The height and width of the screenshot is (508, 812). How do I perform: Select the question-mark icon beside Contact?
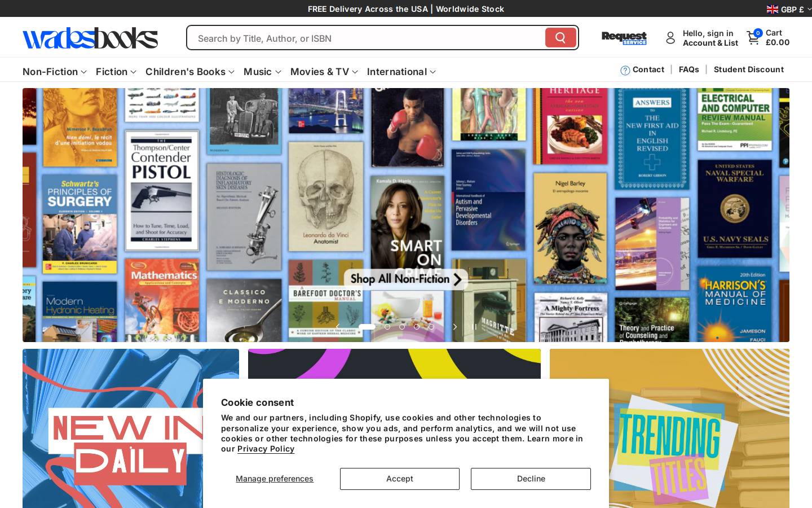[625, 70]
